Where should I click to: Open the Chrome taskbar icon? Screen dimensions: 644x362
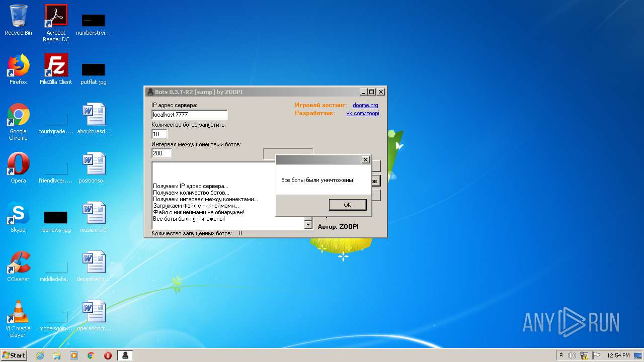tap(91, 355)
